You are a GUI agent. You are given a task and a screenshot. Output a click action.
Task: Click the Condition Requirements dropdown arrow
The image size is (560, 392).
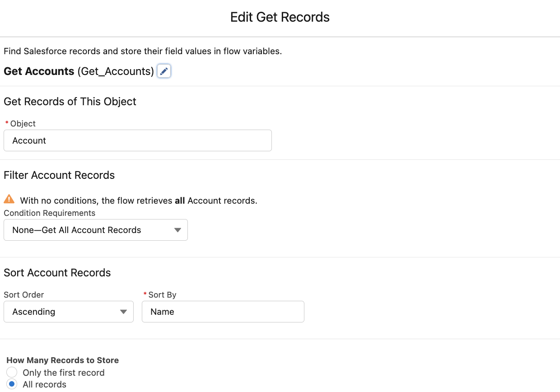[x=177, y=230]
